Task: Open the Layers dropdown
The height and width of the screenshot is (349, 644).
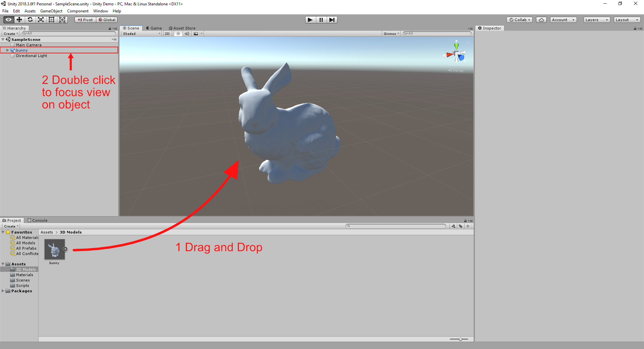Action: click(x=596, y=20)
